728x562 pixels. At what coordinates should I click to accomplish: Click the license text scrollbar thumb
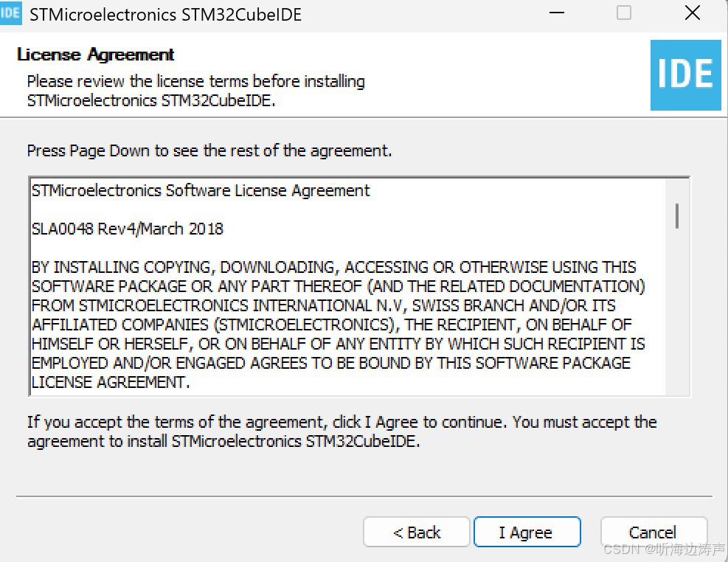pos(677,216)
